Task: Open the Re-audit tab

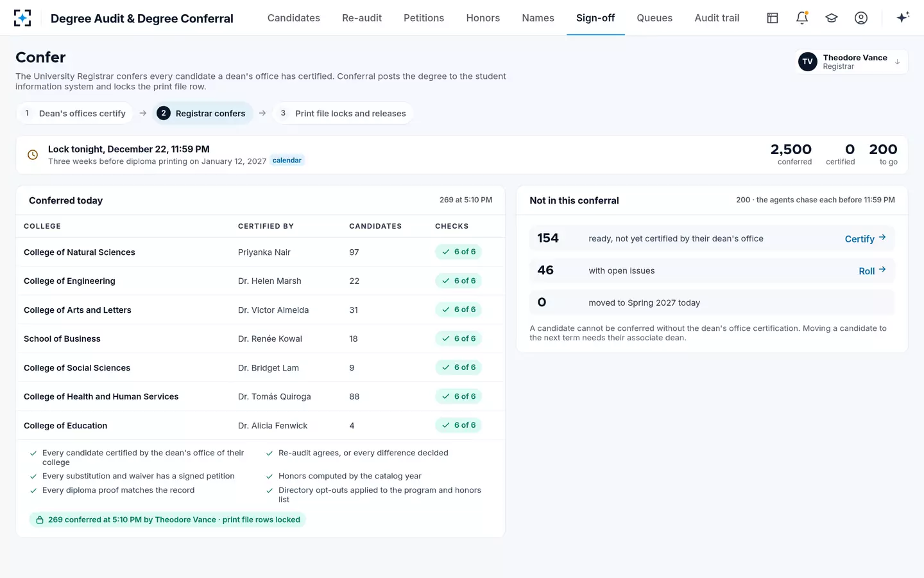Action: click(362, 18)
